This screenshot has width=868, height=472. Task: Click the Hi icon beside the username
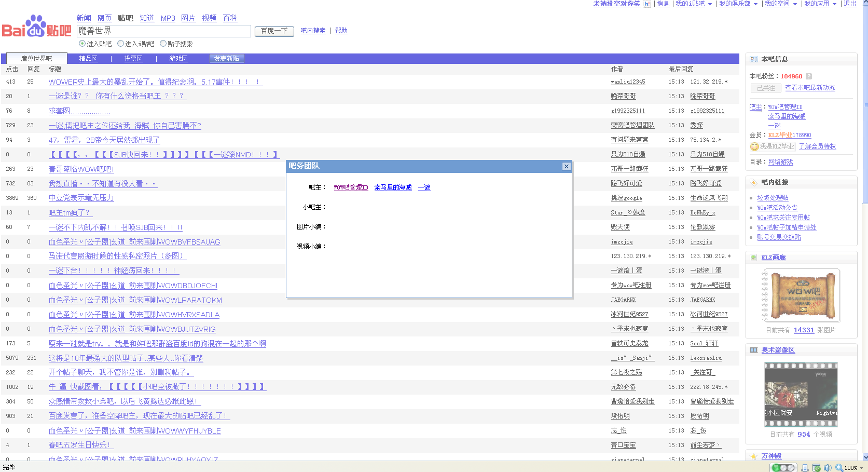(647, 4)
